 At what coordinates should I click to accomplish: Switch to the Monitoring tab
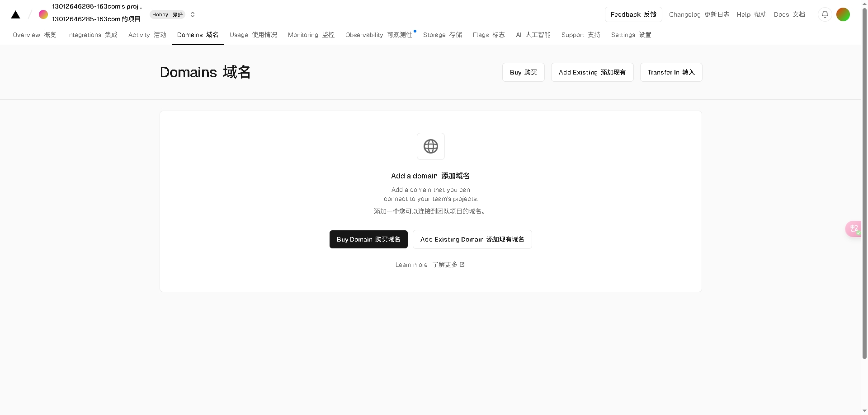[x=311, y=35]
